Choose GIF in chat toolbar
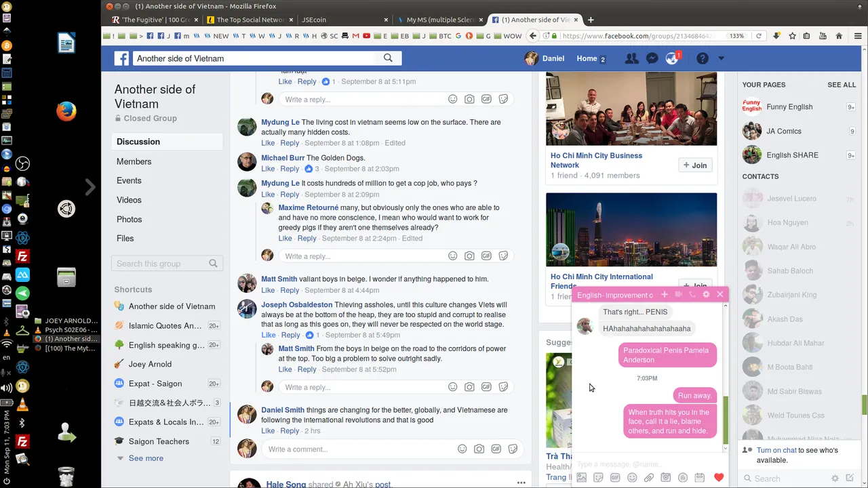Viewport: 868px width, 488px height. tap(615, 478)
